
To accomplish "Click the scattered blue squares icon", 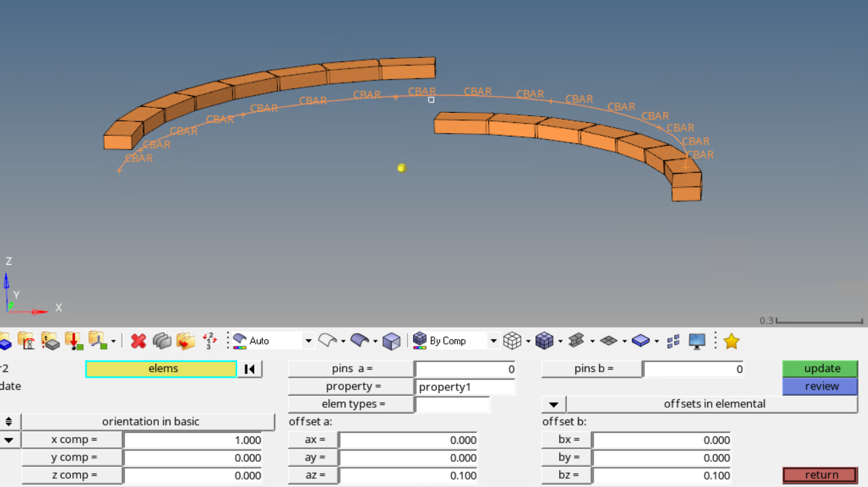I will tap(673, 341).
